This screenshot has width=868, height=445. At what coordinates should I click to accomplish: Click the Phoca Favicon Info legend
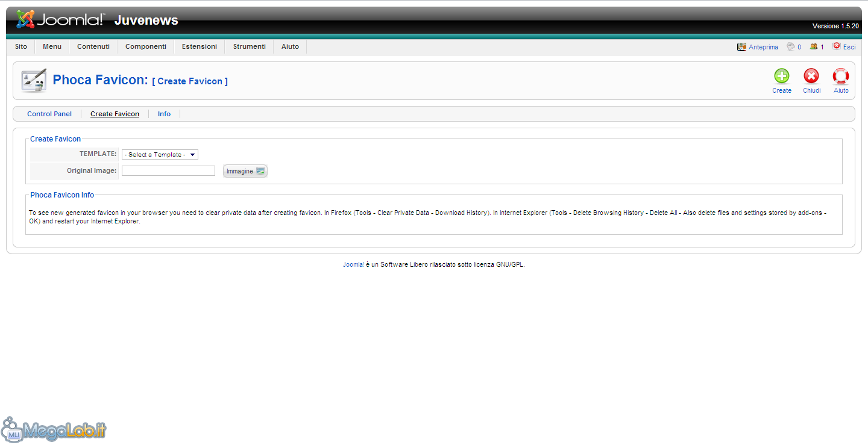[x=62, y=195]
